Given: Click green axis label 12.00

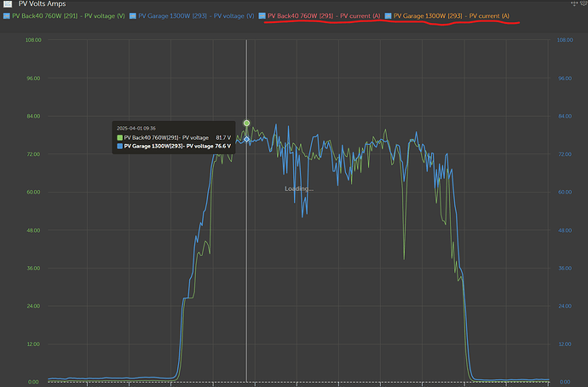Looking at the screenshot, I should pyautogui.click(x=33, y=344).
